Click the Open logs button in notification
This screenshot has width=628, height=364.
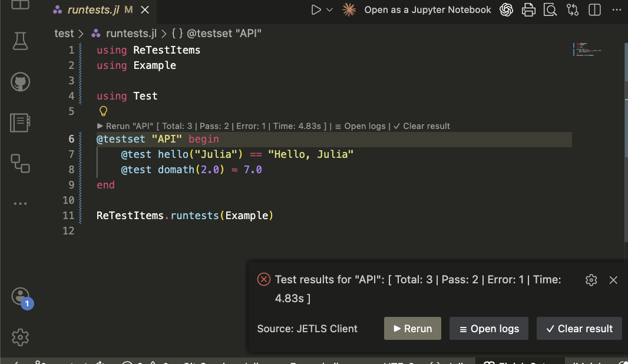(x=488, y=328)
